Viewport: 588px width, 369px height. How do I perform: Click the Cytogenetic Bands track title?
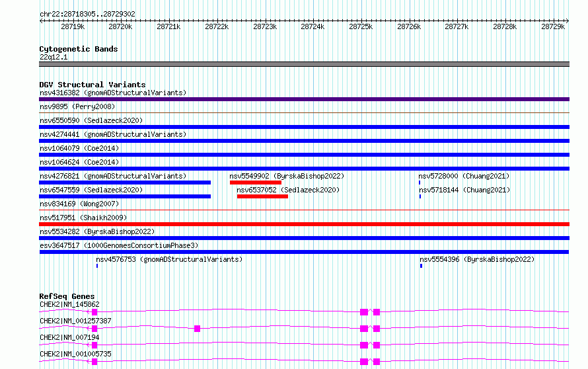tap(78, 49)
